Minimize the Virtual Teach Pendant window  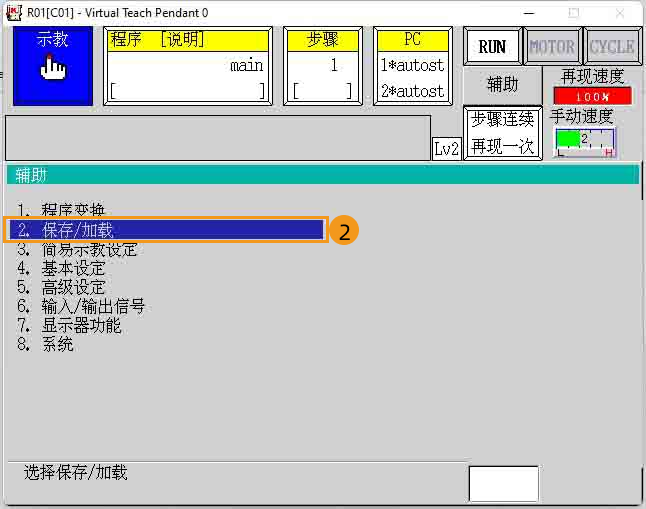pyautogui.click(x=529, y=13)
